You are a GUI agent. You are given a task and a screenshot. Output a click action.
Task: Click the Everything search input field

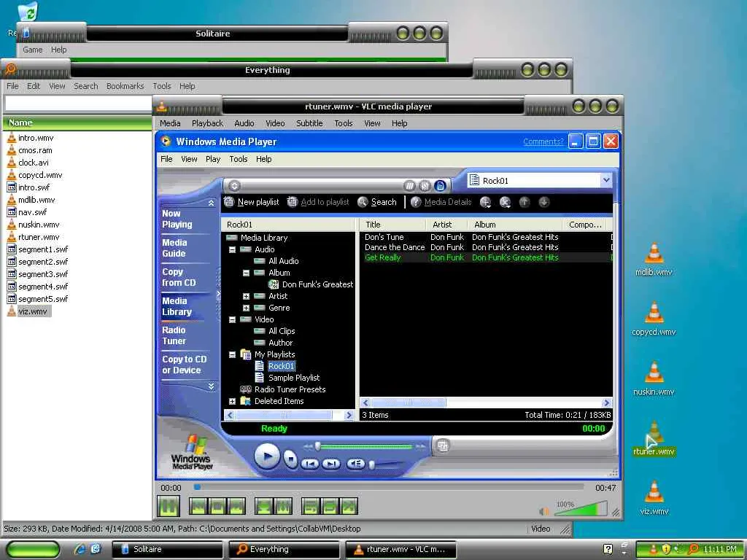78,104
